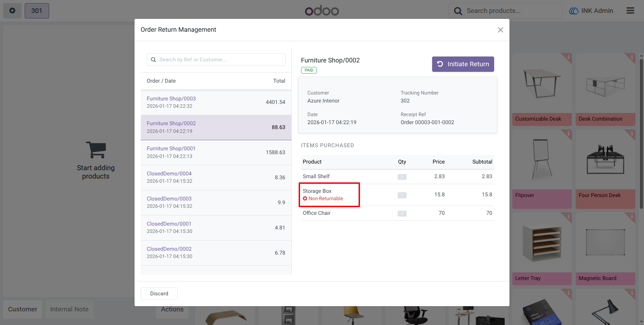Click info icon on Four Person Desk card
Screen dimensions: 644x325
pos(631,133)
